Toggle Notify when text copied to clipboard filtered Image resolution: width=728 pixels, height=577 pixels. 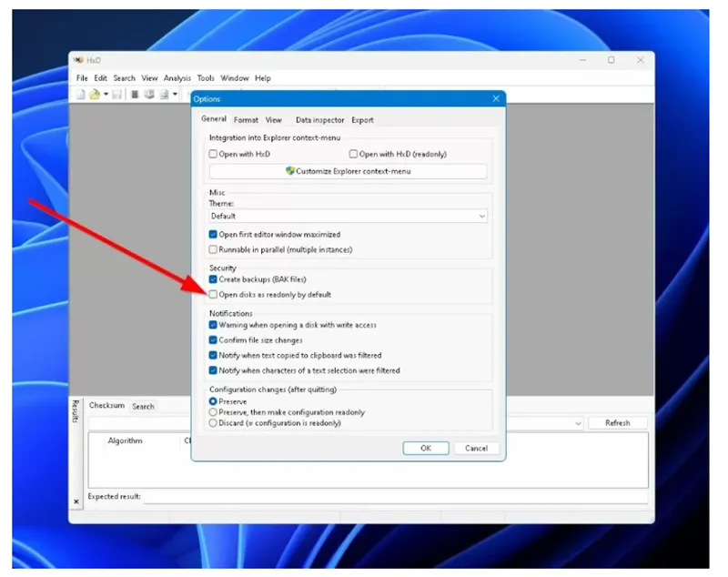point(213,355)
